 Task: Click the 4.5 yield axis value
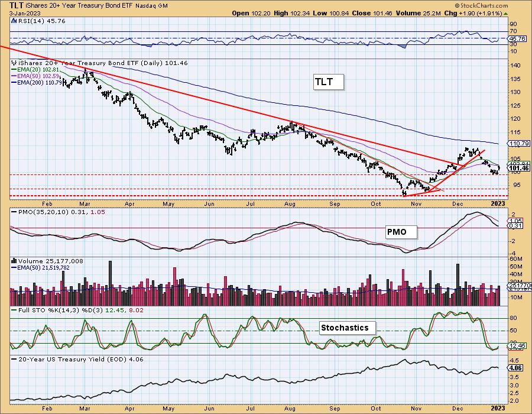[x=514, y=360]
